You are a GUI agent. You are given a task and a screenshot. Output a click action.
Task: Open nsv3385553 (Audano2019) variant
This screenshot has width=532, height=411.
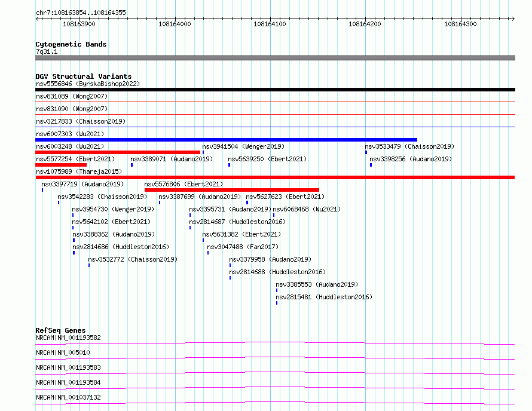tap(317, 284)
